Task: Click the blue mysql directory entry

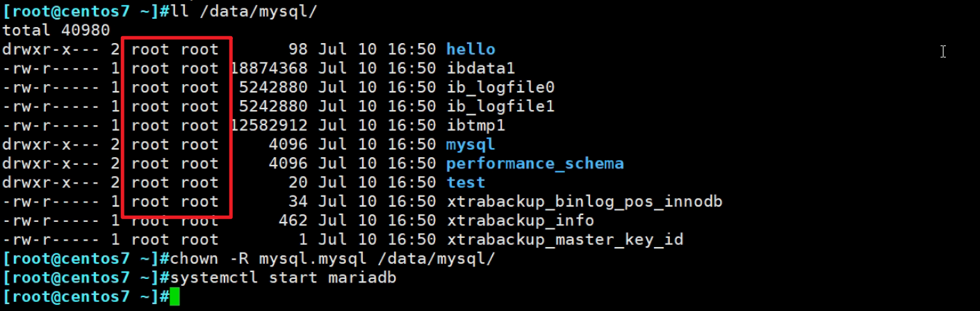Action: point(471,145)
